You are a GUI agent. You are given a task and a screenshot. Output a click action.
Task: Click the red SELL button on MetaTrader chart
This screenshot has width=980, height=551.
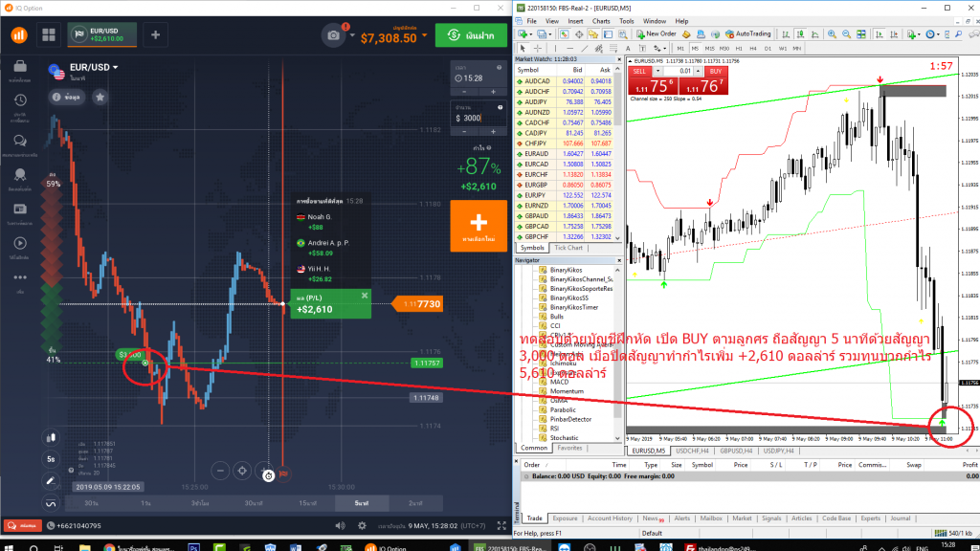(638, 71)
